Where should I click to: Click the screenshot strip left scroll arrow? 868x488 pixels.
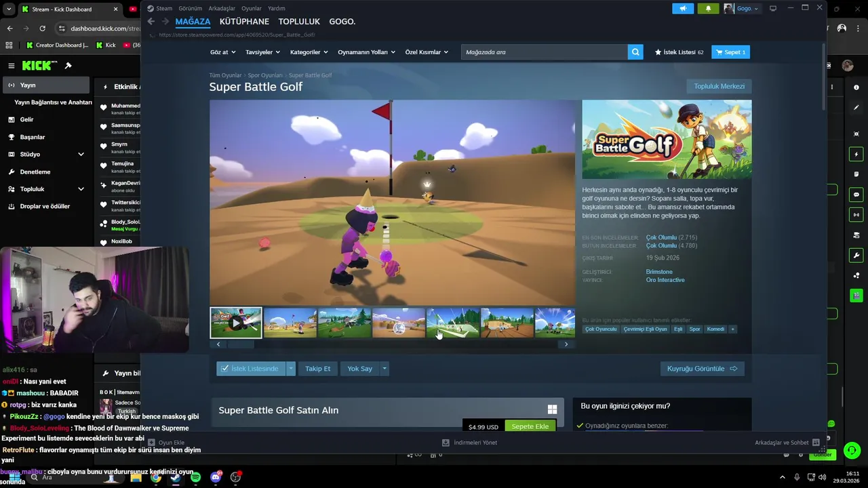(x=218, y=344)
